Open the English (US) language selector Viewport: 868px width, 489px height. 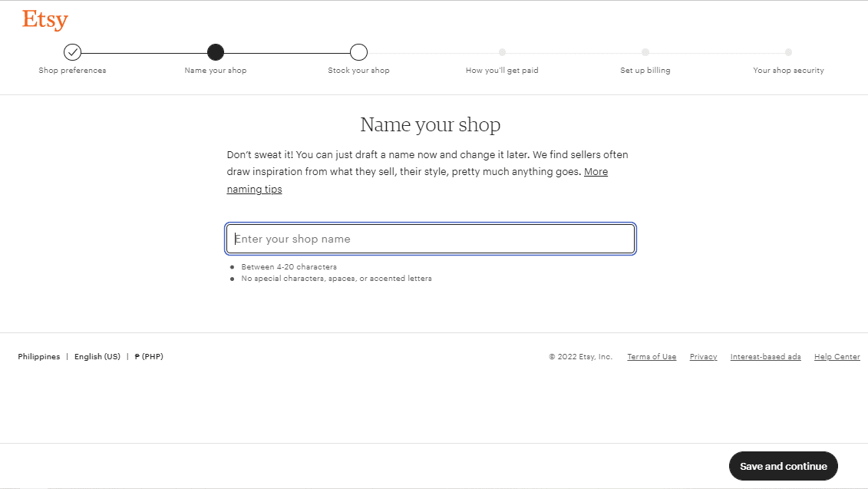pyautogui.click(x=97, y=356)
